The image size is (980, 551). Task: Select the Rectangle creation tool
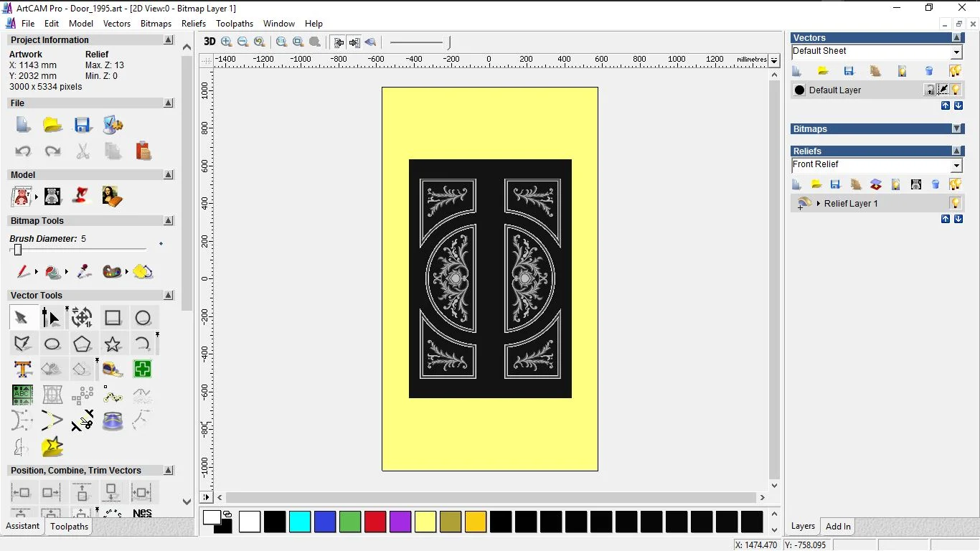coord(112,317)
